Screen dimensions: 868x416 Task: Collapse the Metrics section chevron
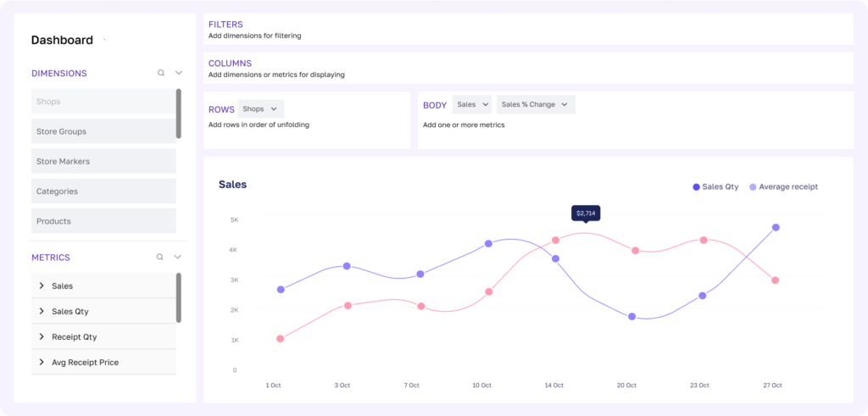178,257
